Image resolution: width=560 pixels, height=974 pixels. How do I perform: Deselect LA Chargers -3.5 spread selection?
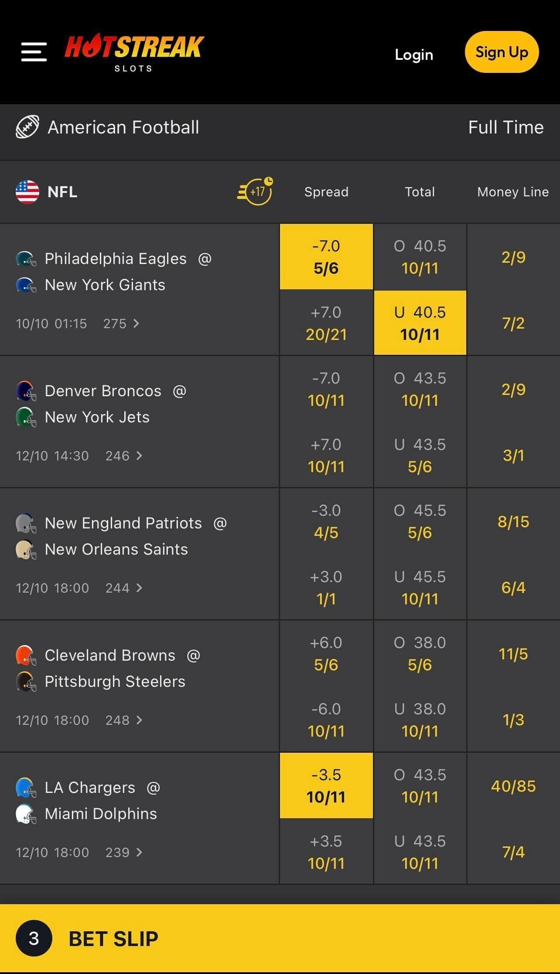tap(326, 786)
